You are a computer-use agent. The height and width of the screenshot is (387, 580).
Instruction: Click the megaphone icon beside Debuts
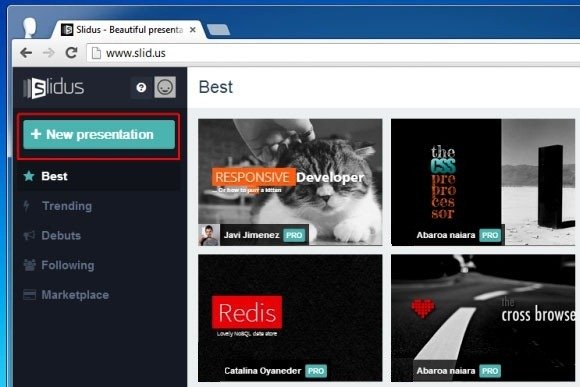pos(29,235)
